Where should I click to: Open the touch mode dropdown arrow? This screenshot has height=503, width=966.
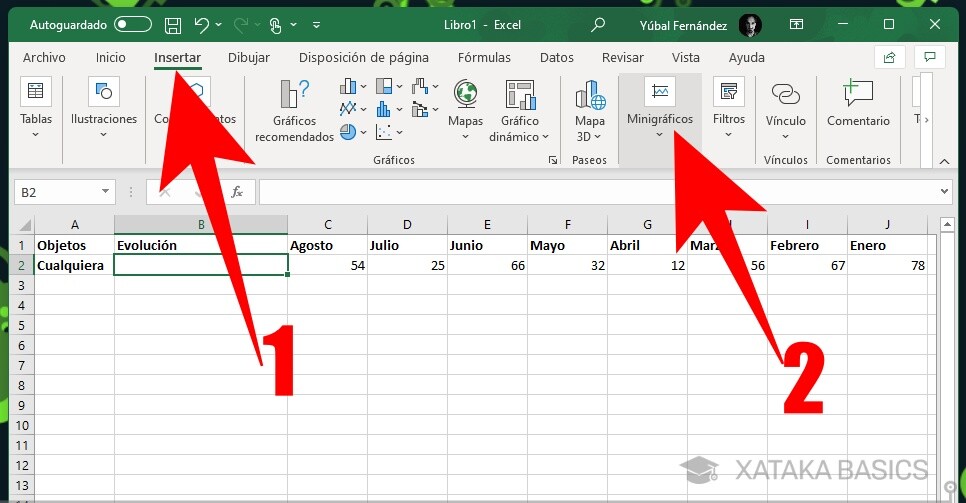(x=294, y=25)
